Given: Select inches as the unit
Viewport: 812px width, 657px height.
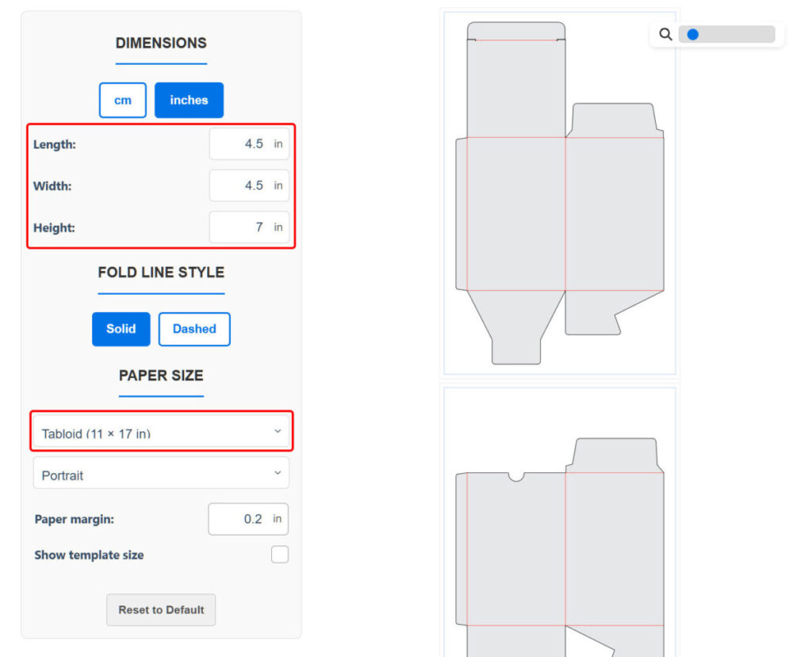Looking at the screenshot, I should 189,101.
